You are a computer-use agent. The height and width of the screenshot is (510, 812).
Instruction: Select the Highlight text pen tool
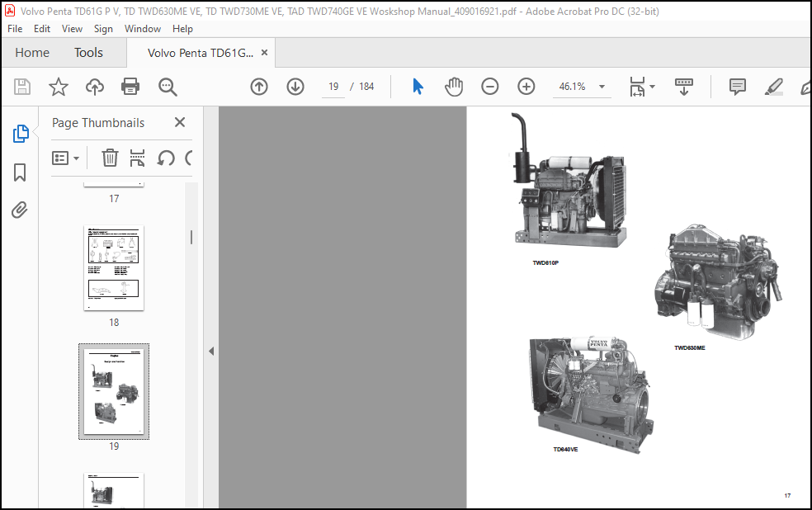(x=774, y=87)
